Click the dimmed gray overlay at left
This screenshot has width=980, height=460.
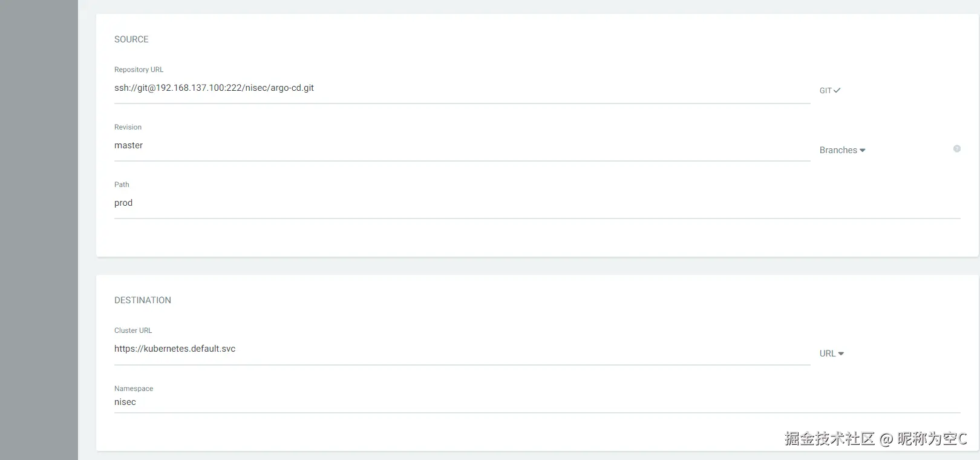39,230
